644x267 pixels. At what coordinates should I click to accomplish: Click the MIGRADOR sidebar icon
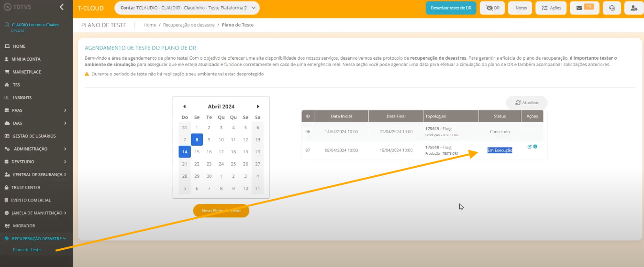[7, 226]
